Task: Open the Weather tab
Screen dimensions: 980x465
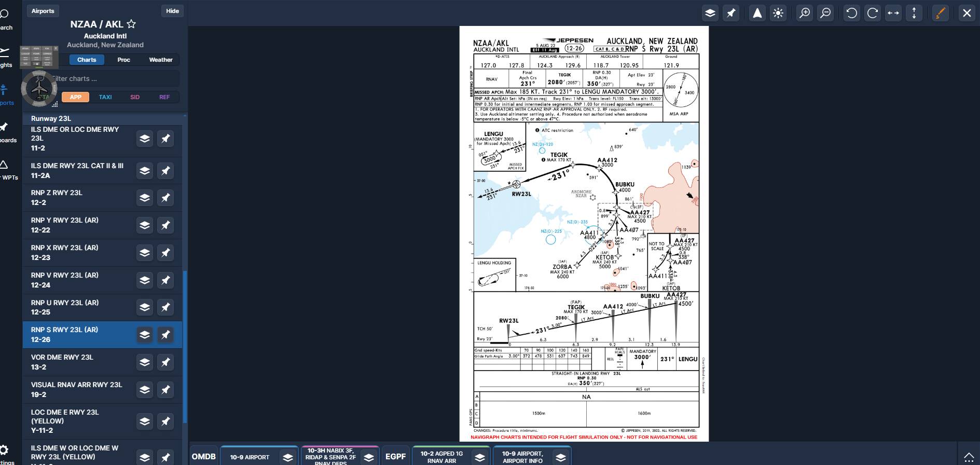Action: coord(161,60)
